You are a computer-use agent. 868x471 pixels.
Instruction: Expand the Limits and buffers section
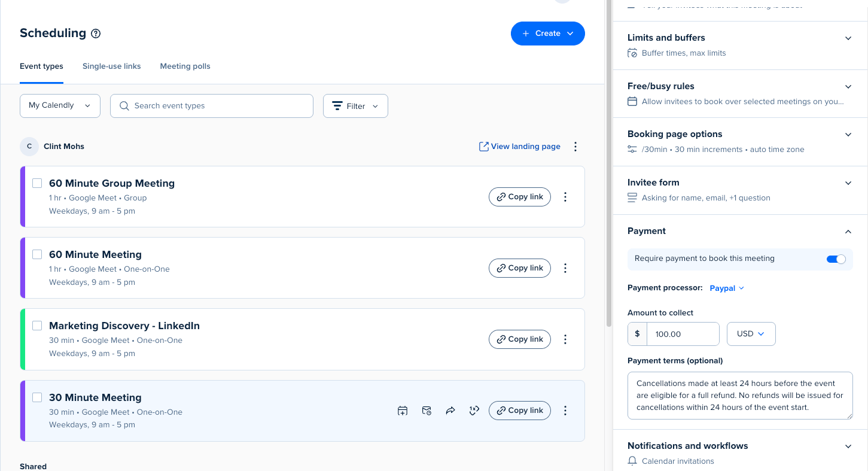(x=739, y=45)
